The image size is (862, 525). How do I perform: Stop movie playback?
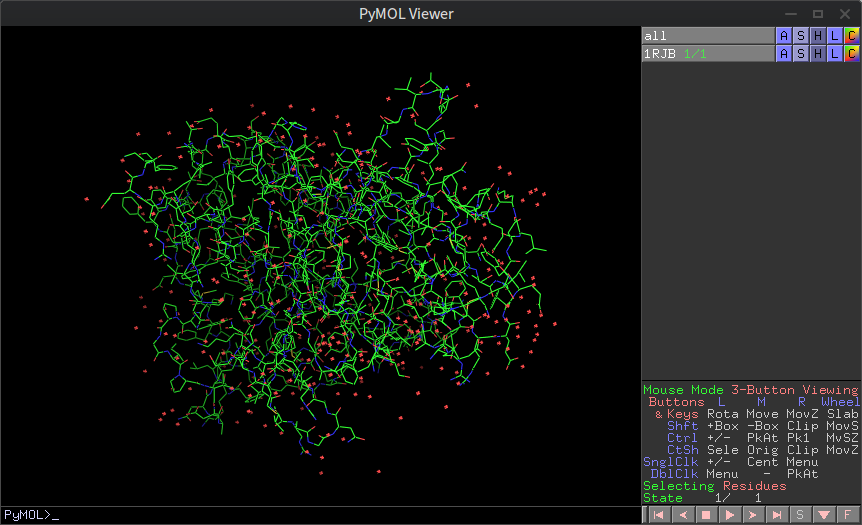pos(705,515)
